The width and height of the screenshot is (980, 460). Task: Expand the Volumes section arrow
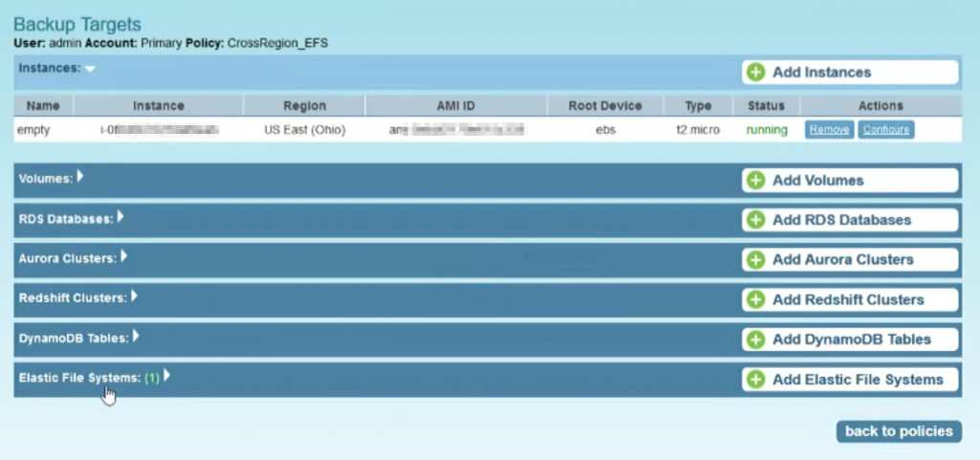tap(80, 177)
